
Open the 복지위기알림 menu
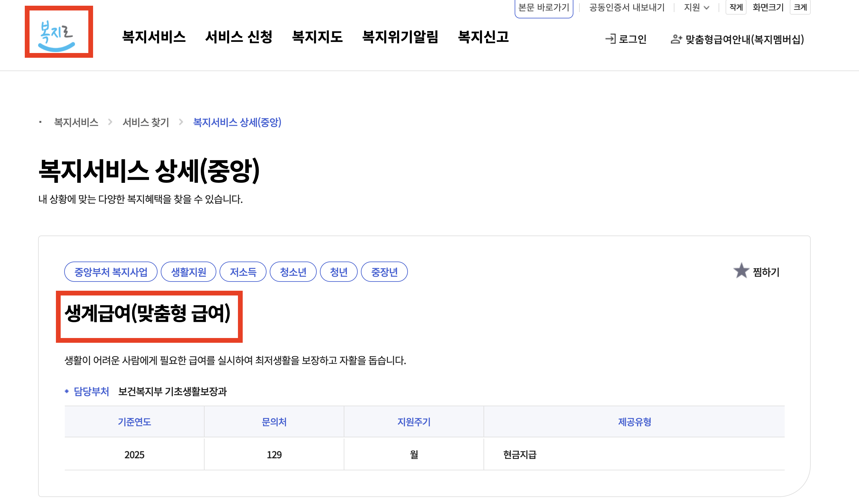[x=400, y=37]
